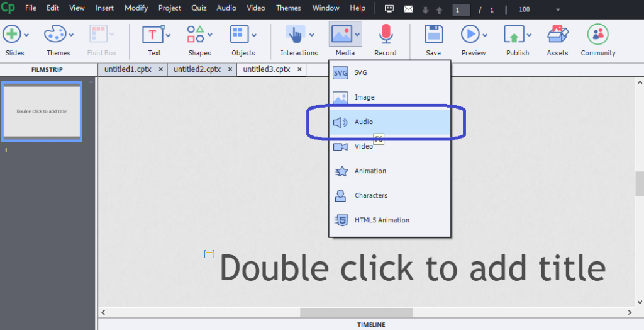This screenshot has height=330, width=644.
Task: Go to the next slide with the down arrow
Action: pos(426,10)
